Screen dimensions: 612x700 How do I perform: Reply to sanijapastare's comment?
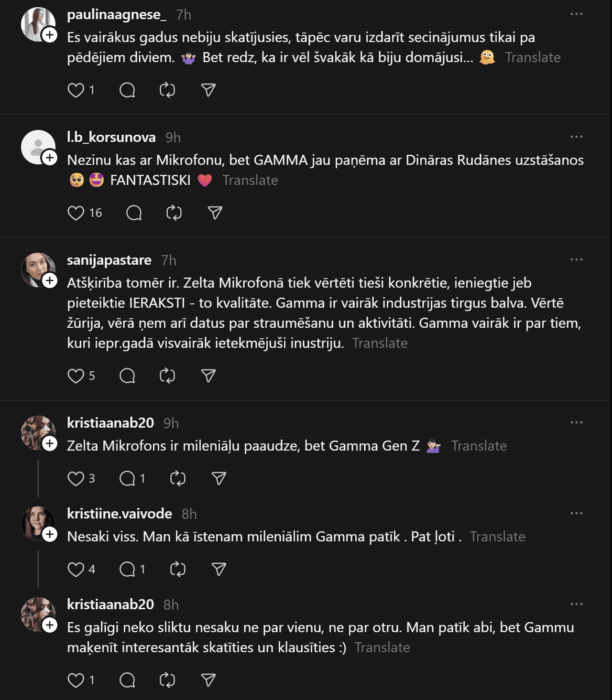point(127,376)
